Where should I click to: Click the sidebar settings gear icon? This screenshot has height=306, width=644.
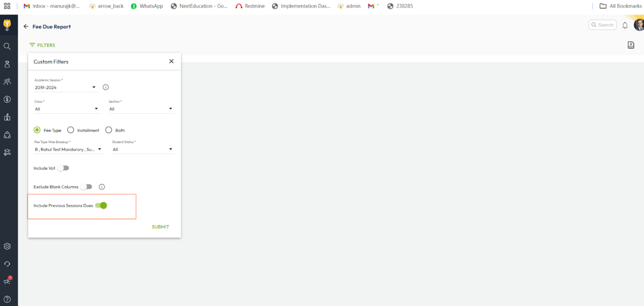point(7,246)
